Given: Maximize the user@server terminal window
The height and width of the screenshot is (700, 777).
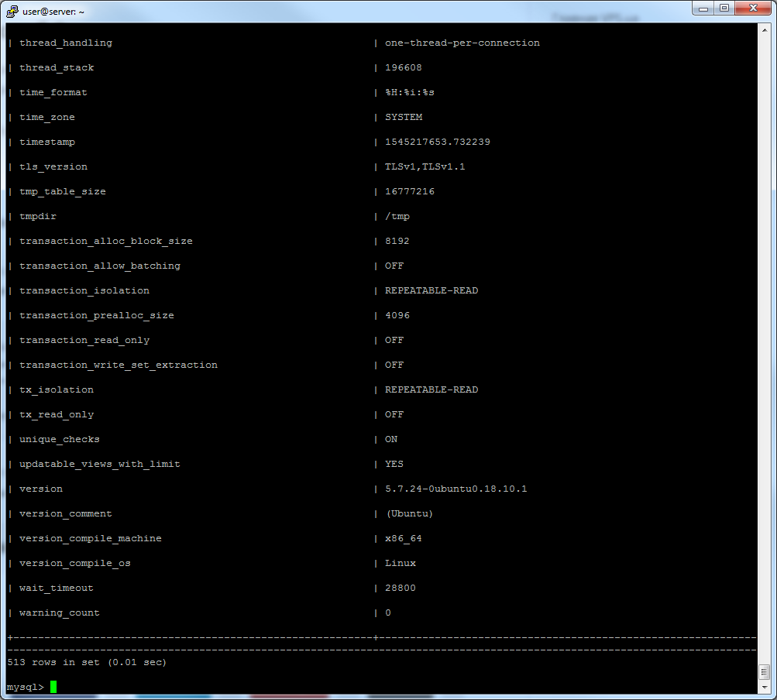Looking at the screenshot, I should pos(724,9).
